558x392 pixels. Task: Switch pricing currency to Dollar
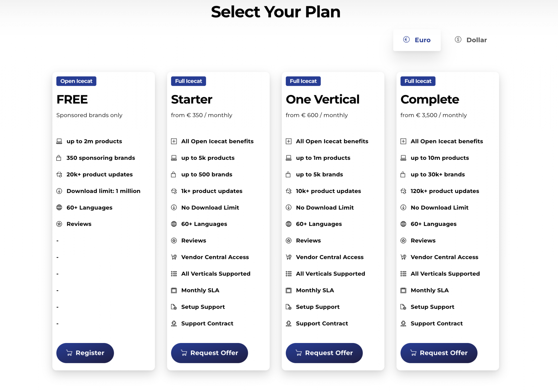pyautogui.click(x=471, y=40)
